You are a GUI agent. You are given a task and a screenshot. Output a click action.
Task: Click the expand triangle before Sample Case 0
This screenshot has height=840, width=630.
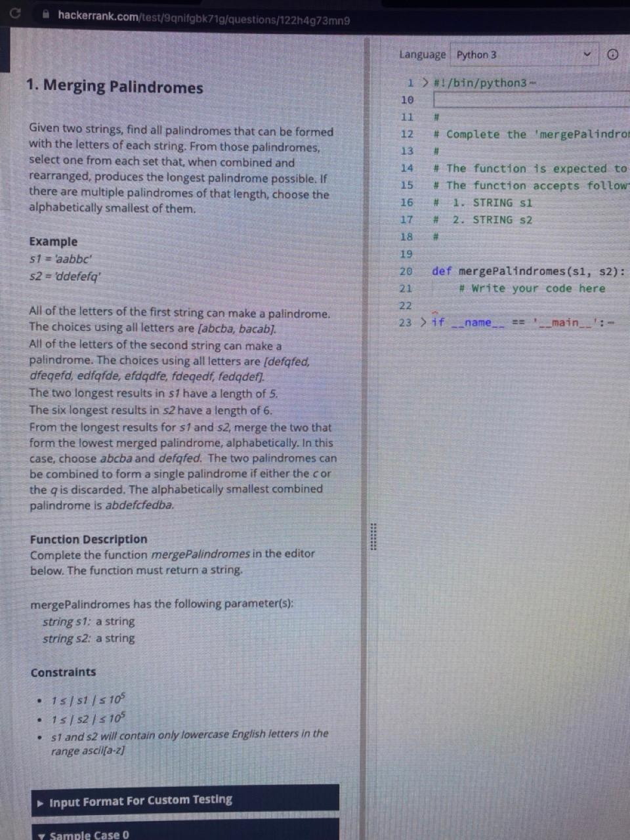(41, 835)
